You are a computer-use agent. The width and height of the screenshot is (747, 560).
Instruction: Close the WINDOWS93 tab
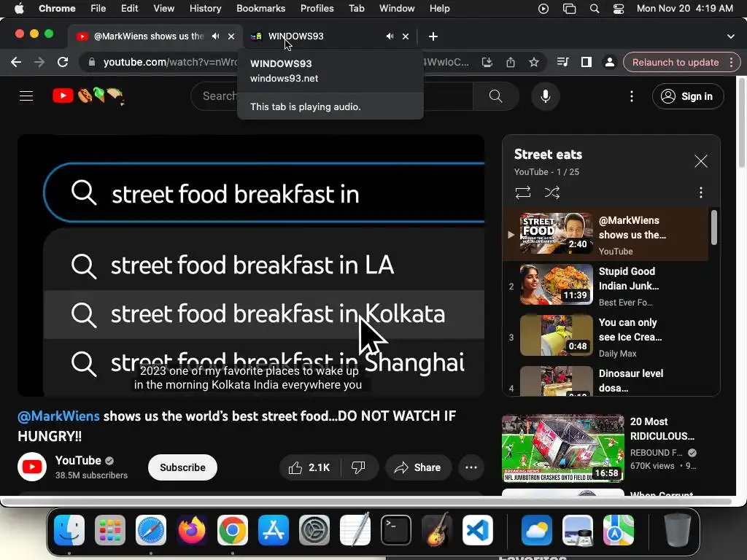[x=406, y=36]
